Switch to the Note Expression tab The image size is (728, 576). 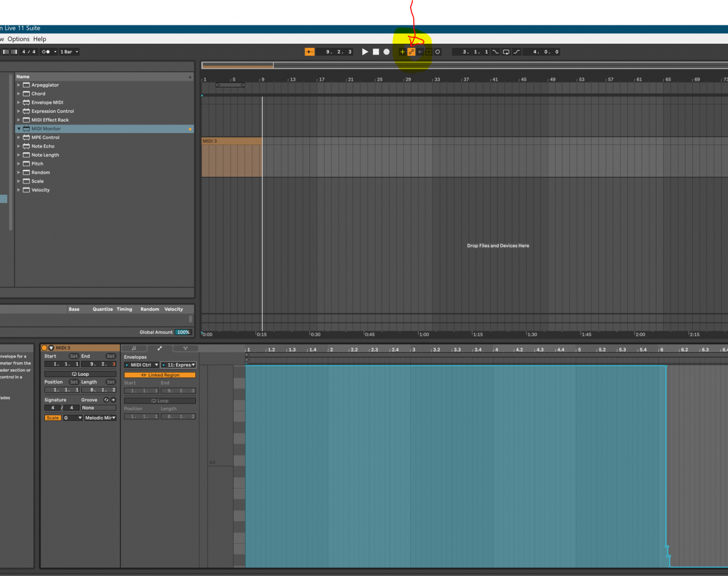185,348
